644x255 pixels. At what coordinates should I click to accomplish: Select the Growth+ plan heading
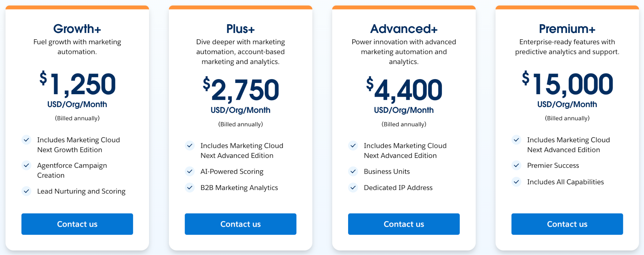[x=77, y=29]
